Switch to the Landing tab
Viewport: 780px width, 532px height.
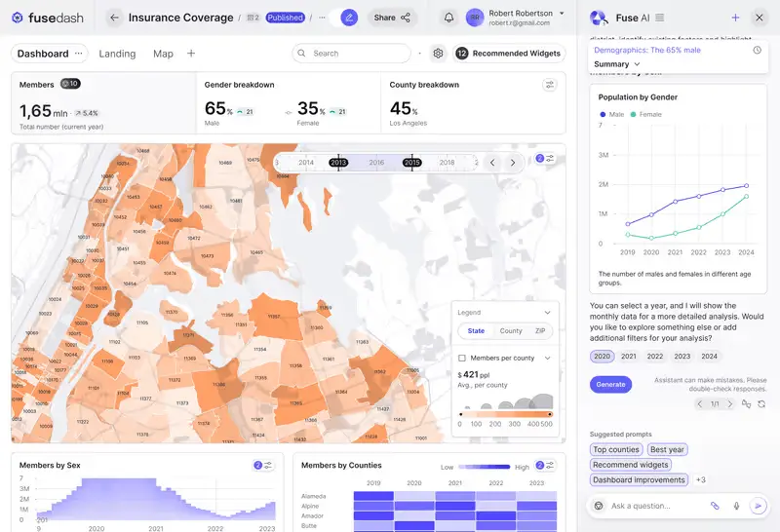pyautogui.click(x=117, y=54)
